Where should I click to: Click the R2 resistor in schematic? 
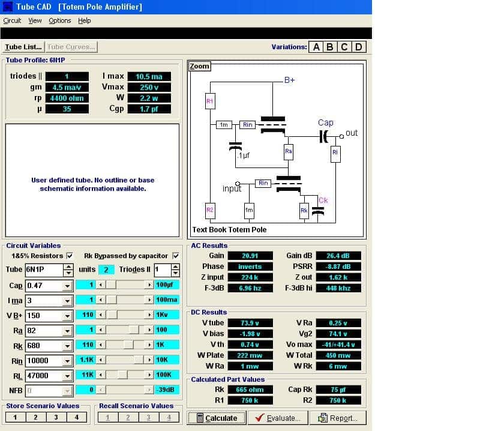(210, 210)
